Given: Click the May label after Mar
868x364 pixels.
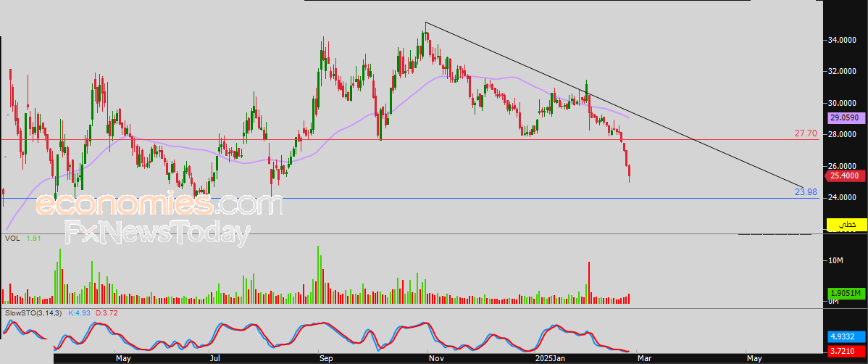Looking at the screenshot, I should pos(756,358).
